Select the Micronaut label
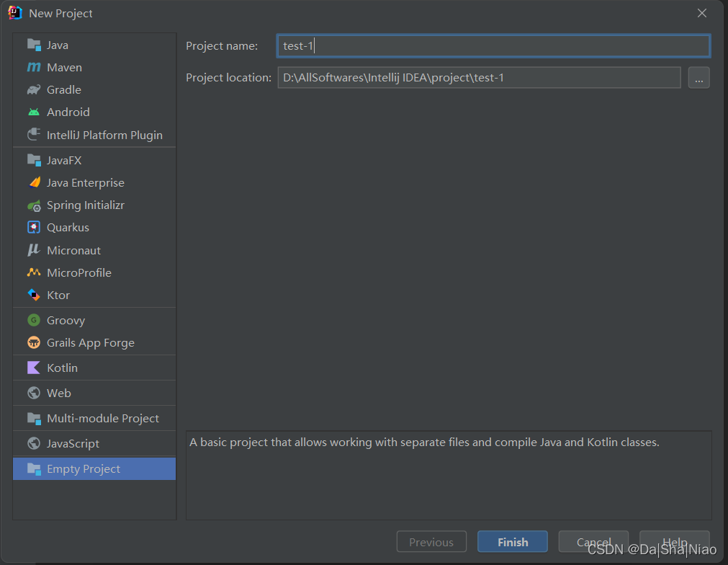 [x=74, y=251]
